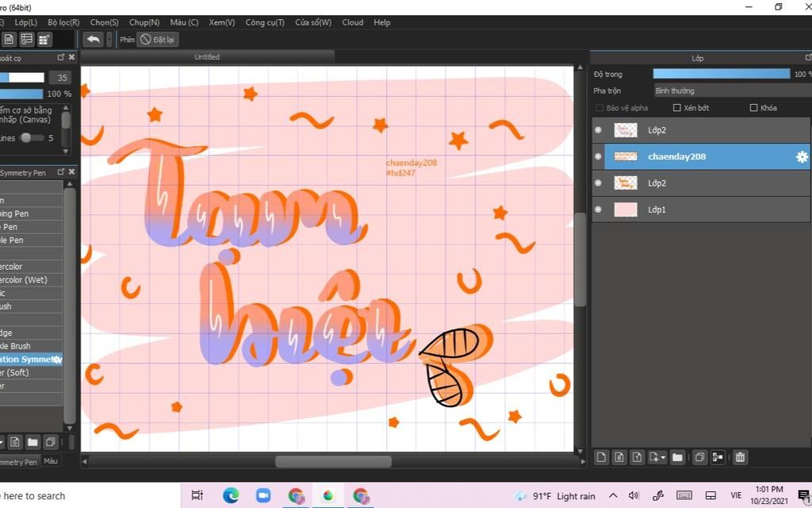This screenshot has width=812, height=508.
Task: Add a new color layer
Action: pos(601,457)
